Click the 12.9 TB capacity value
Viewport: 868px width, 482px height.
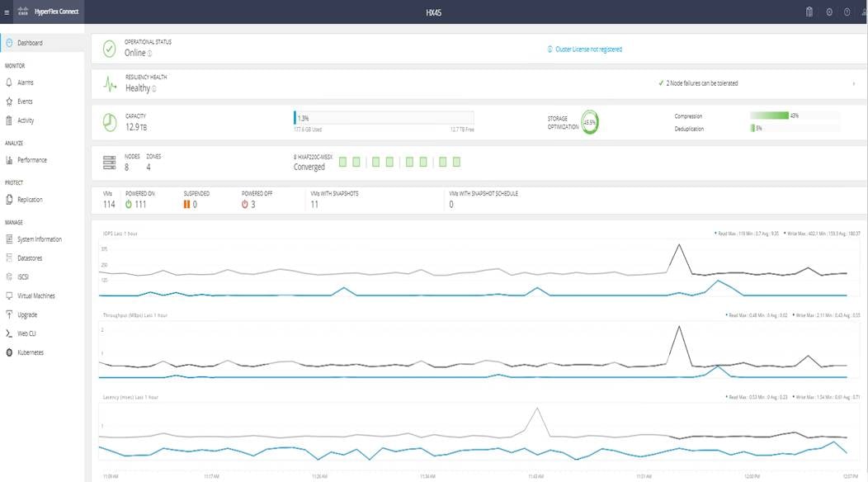(x=136, y=127)
